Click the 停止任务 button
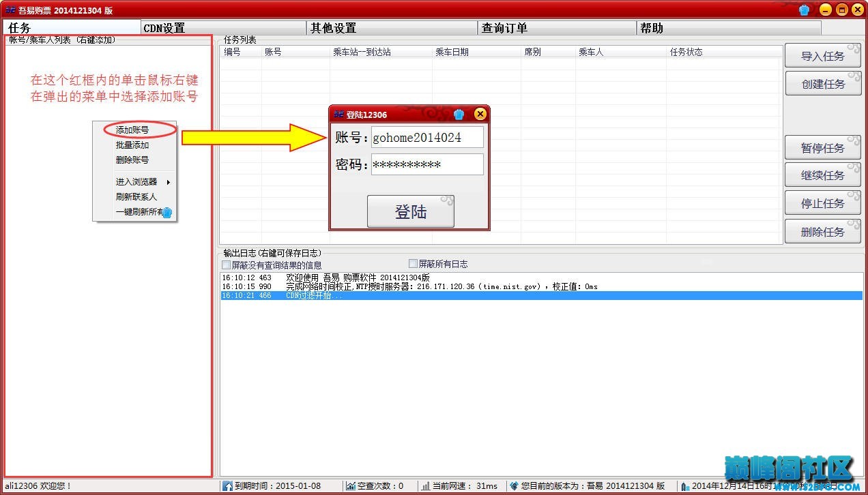Viewport: 868px width, 495px height. [822, 203]
